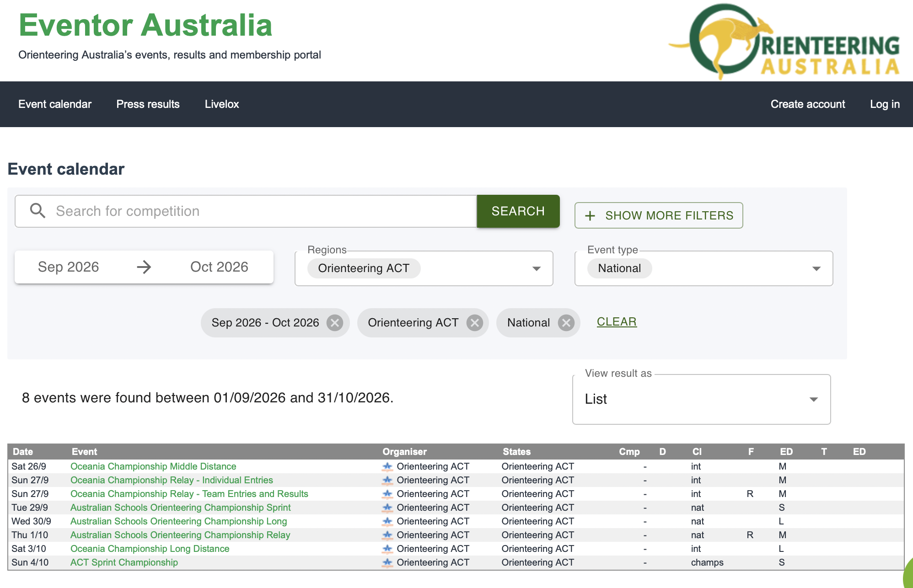This screenshot has height=588, width=913.
Task: Click the plus icon beside Show More Filters
Action: 590,216
